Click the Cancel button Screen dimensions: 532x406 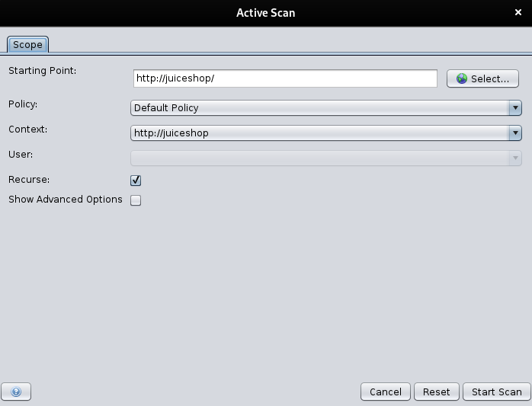(386, 392)
